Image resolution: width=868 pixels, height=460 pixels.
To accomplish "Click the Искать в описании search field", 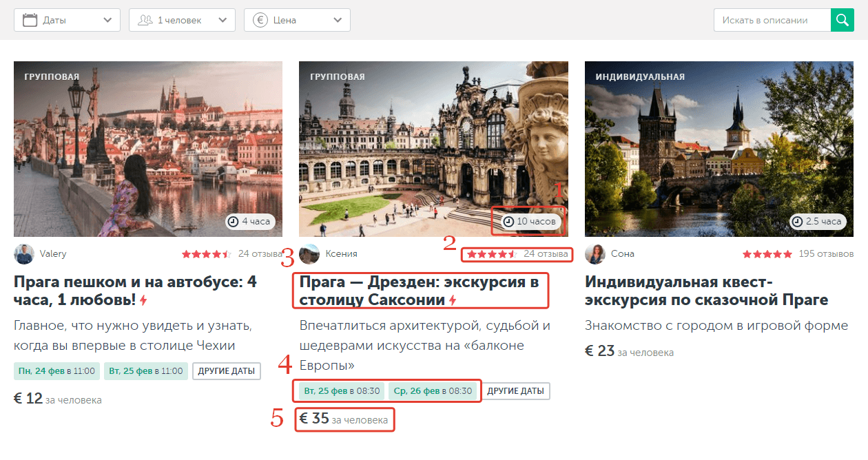I will [x=772, y=20].
